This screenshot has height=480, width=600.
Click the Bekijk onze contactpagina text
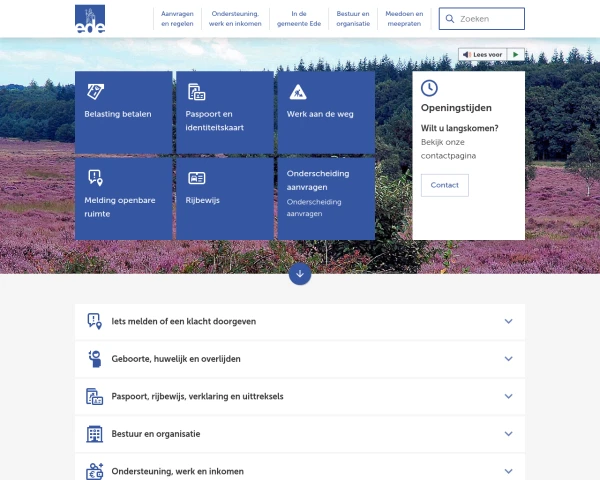[448, 149]
